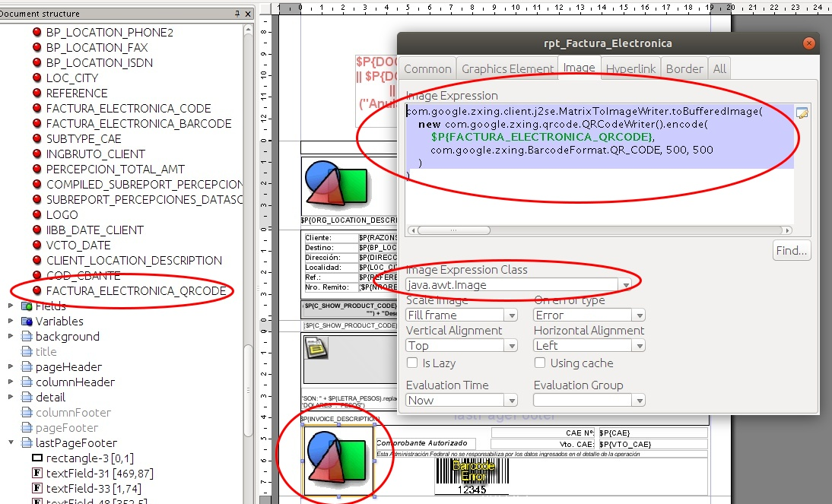832x504 pixels.
Task: Select the $P{CAE} text field in design
Action: [653, 433]
